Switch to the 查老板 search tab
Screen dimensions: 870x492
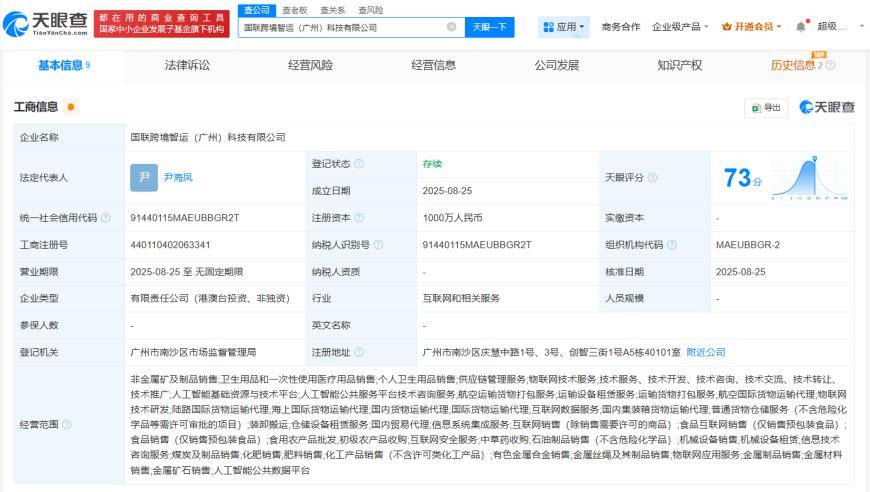coord(295,10)
